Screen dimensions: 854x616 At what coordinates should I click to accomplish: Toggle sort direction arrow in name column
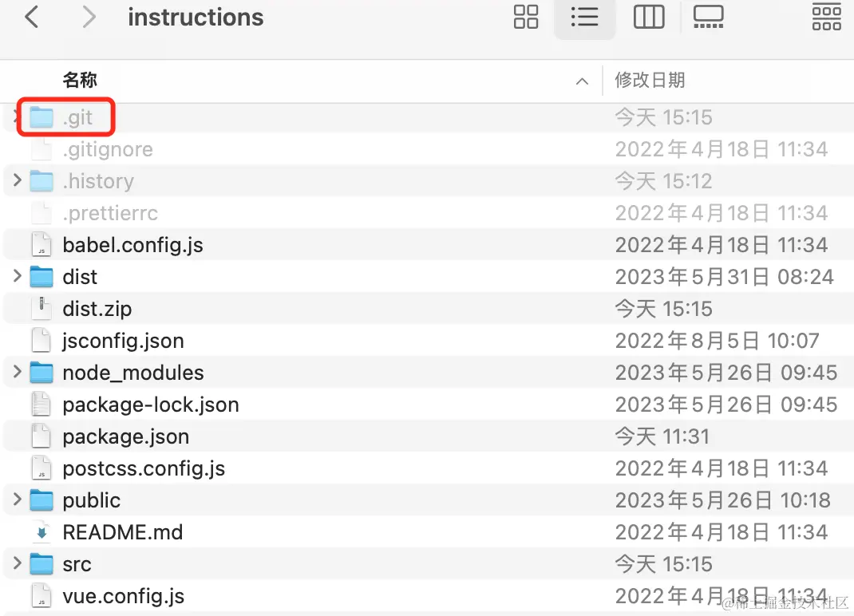point(583,81)
